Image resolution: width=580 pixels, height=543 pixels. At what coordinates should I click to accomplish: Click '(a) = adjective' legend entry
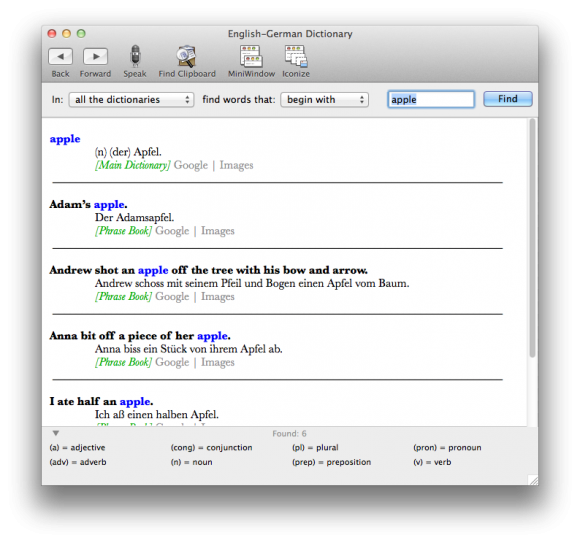point(77,448)
